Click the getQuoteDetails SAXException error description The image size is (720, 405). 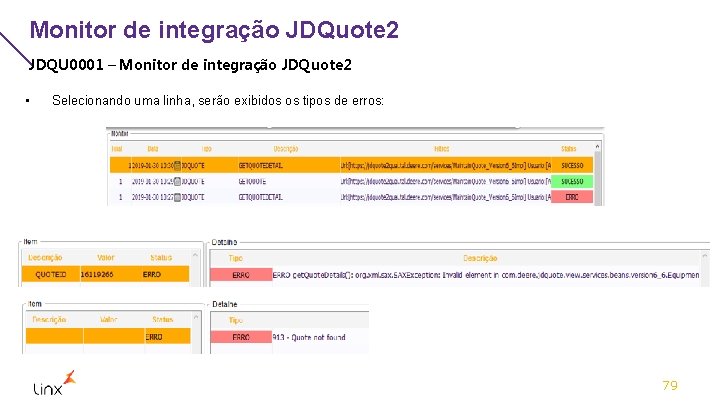tap(486, 275)
